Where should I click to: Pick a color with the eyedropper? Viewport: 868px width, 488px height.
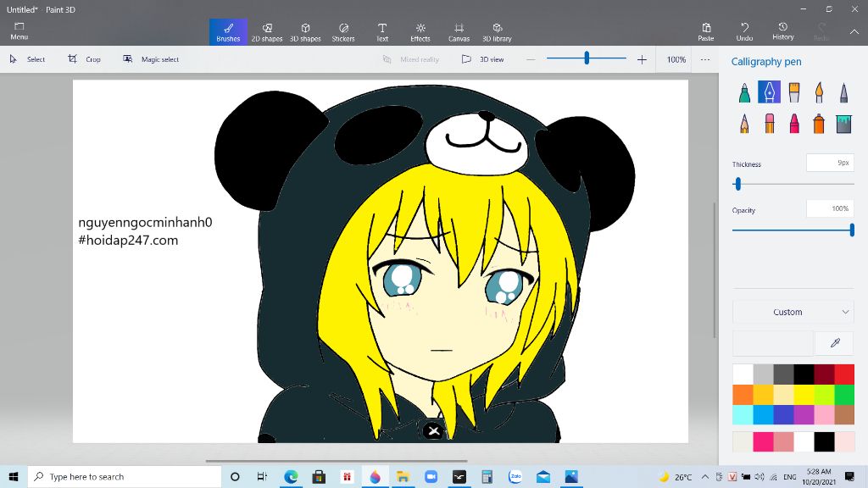[x=835, y=343]
